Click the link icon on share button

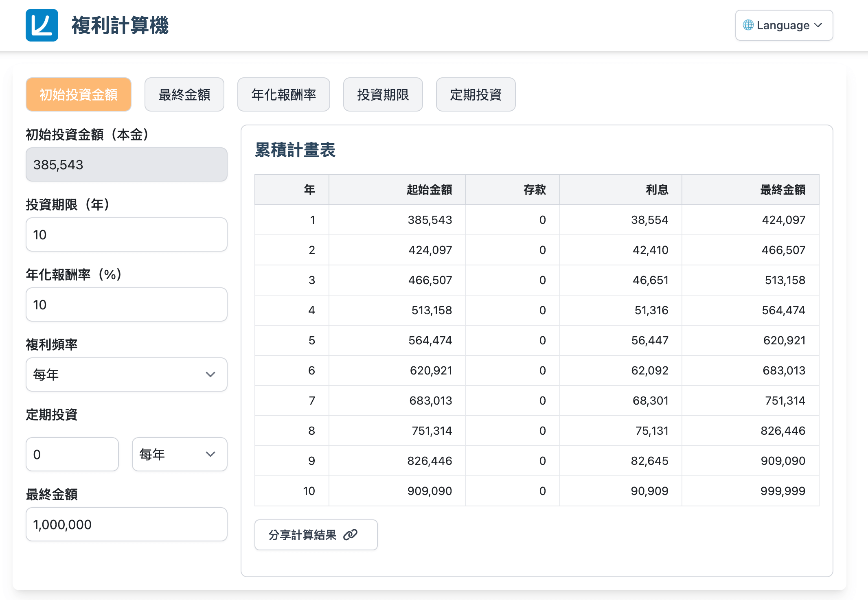tap(350, 534)
